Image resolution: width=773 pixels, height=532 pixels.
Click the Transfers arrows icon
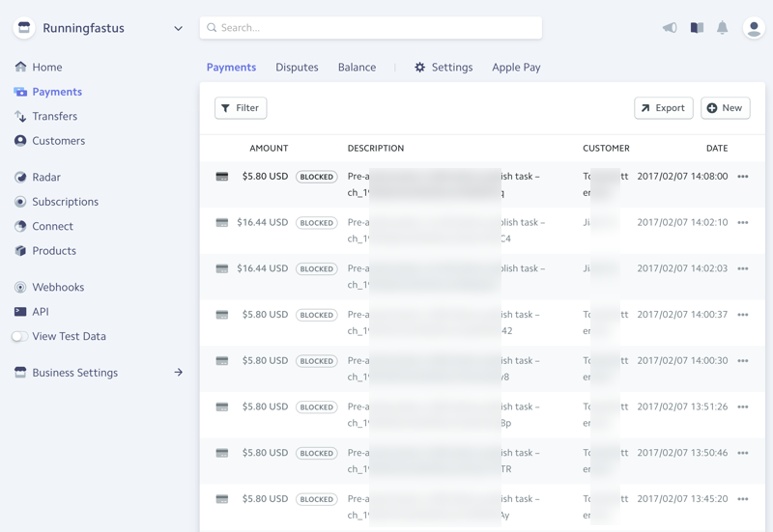[x=20, y=116]
